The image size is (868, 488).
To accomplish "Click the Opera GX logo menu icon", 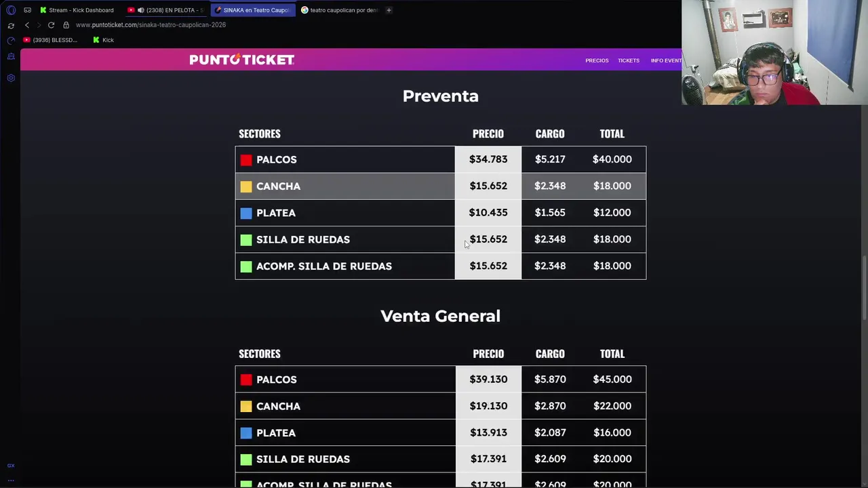I will coord(11,10).
